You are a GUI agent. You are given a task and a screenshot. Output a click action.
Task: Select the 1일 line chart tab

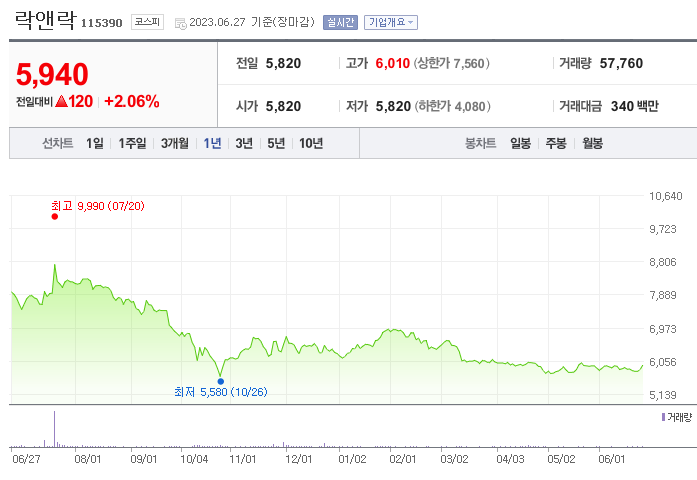(x=95, y=143)
